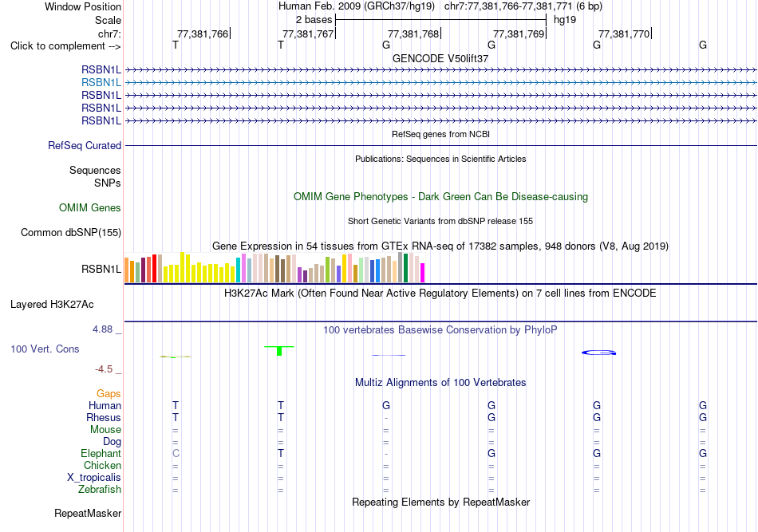
Task: Click the -4.5 PhyloP lower axis value
Action: 104,369
